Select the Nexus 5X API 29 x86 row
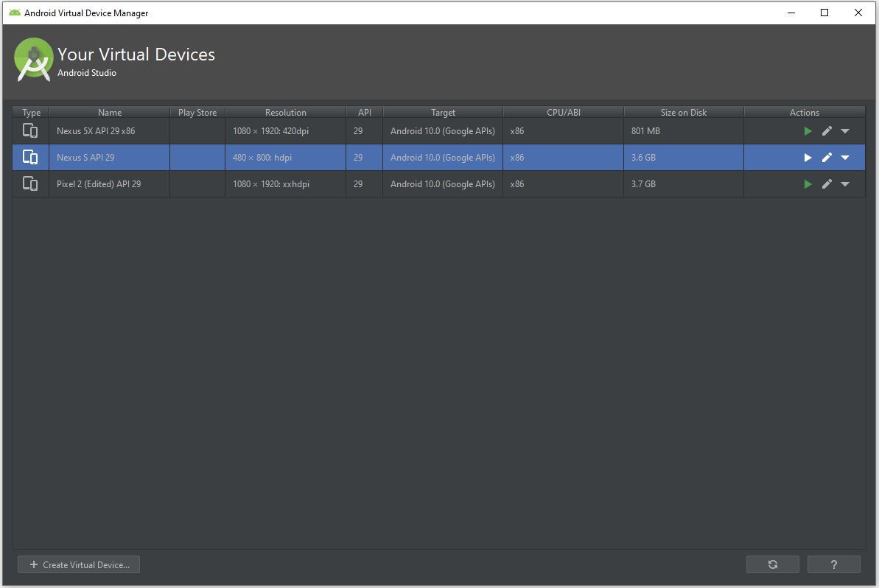 coord(96,131)
